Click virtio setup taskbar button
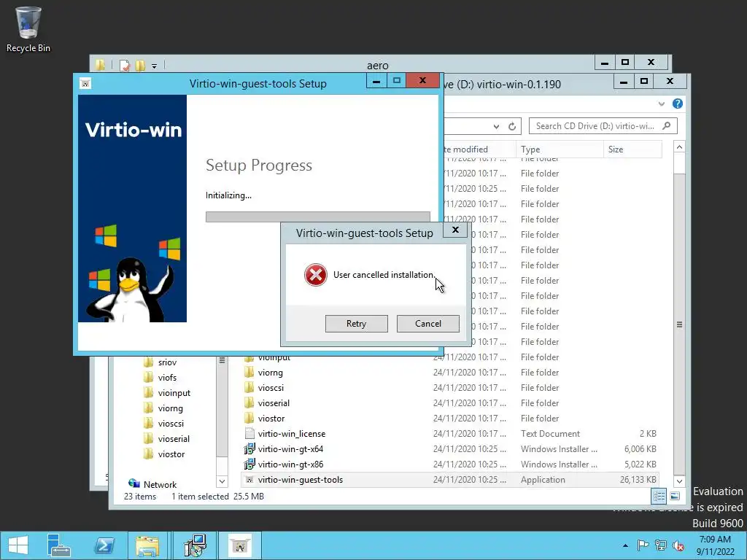Screen dimensions: 747x560 239,545
